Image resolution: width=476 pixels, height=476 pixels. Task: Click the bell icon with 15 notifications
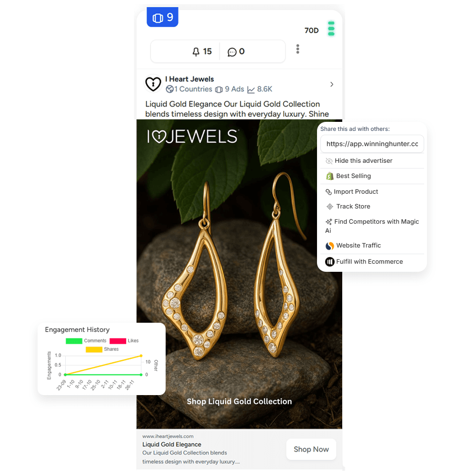pos(196,52)
